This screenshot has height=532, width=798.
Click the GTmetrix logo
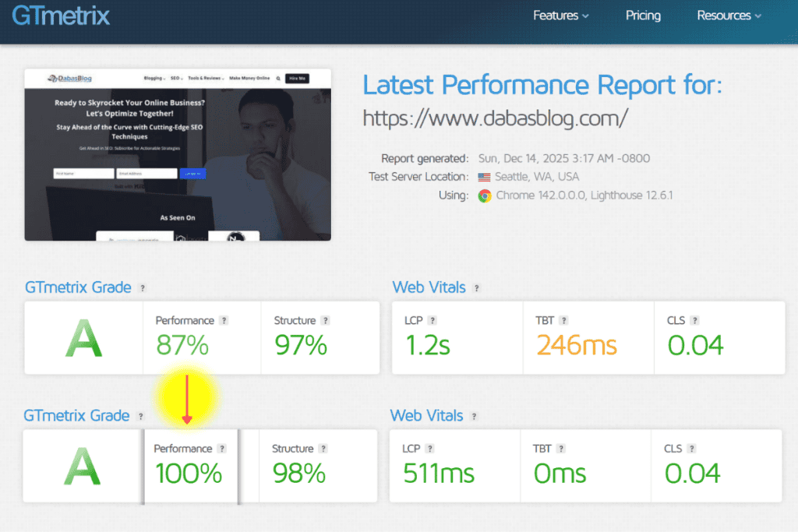[61, 16]
